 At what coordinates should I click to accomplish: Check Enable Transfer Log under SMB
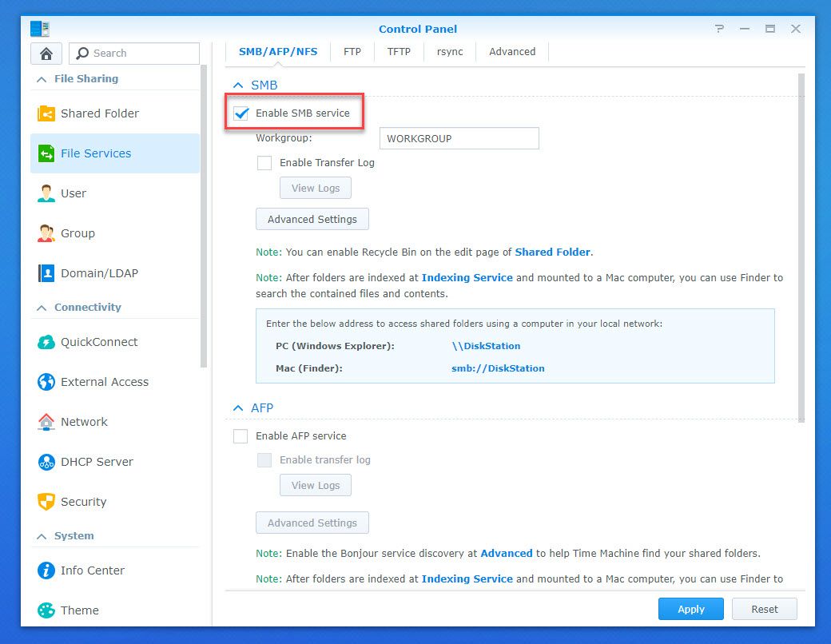pyautogui.click(x=264, y=163)
